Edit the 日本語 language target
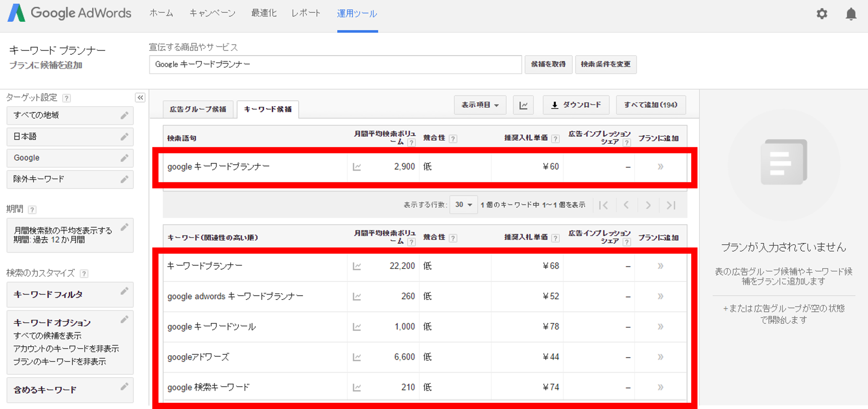The height and width of the screenshot is (409, 868). [124, 137]
